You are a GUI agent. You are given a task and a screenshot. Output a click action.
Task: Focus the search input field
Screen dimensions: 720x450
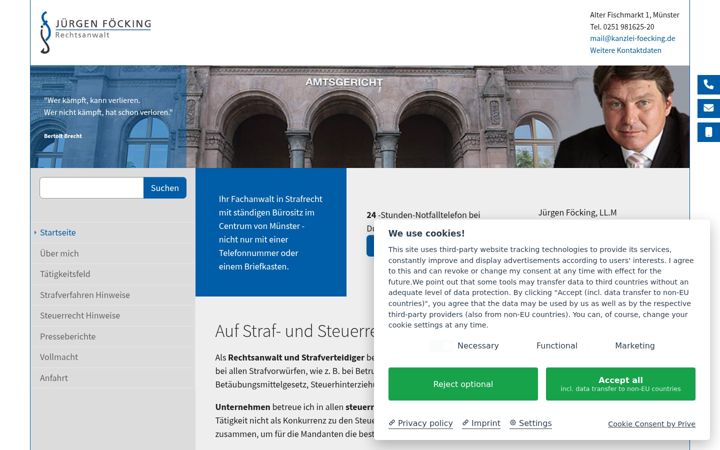[x=91, y=188]
